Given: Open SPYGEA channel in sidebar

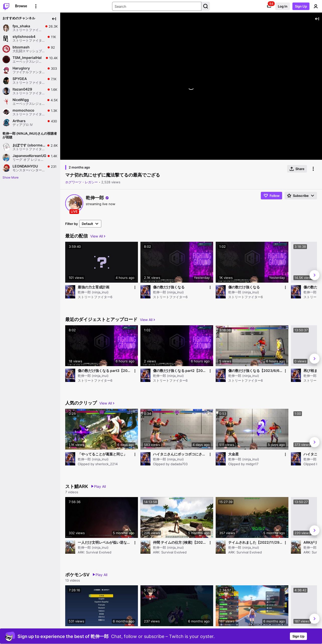Looking at the screenshot, I should coord(30,80).
